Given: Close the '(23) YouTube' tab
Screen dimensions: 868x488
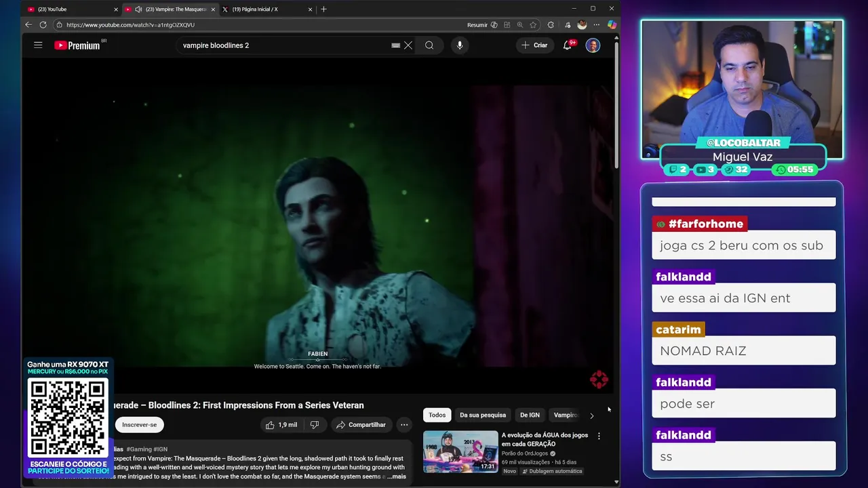Looking at the screenshot, I should 116,9.
